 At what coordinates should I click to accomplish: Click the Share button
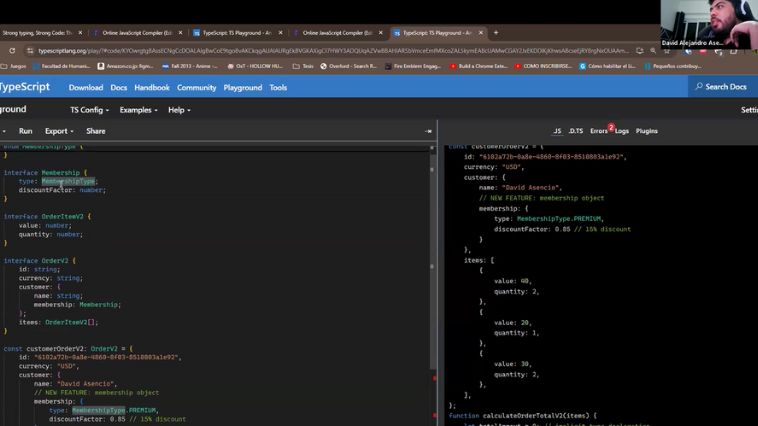pos(95,131)
